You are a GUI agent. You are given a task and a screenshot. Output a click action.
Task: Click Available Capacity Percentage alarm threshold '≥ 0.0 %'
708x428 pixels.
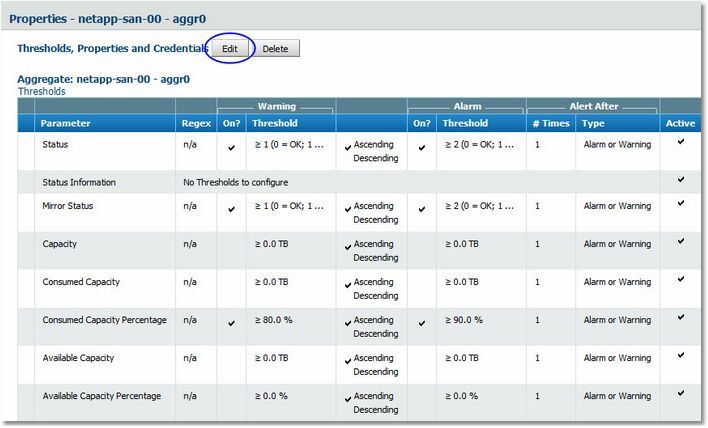pyautogui.click(x=461, y=396)
